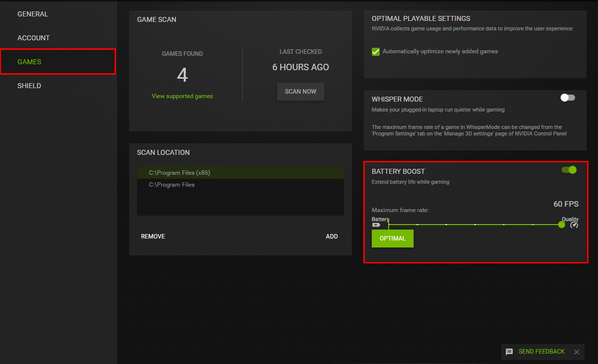Click the quality gauge icon at slider end
Screen dimensions: 598x364
click(574, 225)
